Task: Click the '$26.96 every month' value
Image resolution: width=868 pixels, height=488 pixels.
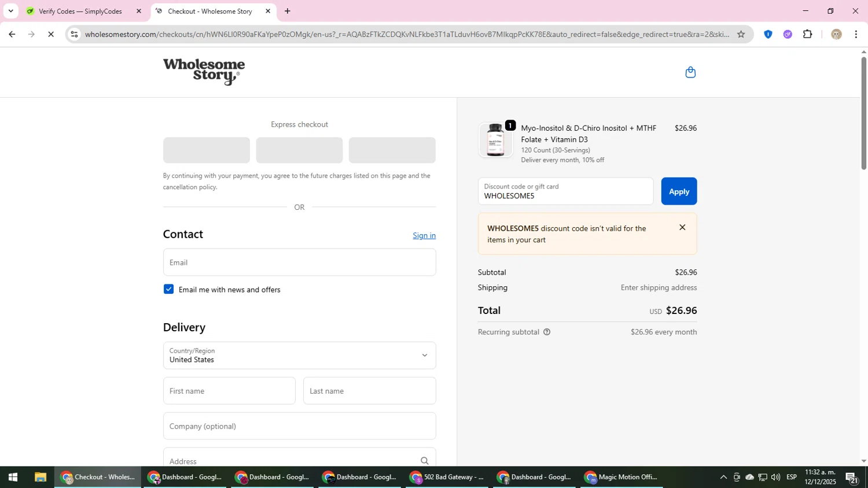Action: tap(664, 332)
